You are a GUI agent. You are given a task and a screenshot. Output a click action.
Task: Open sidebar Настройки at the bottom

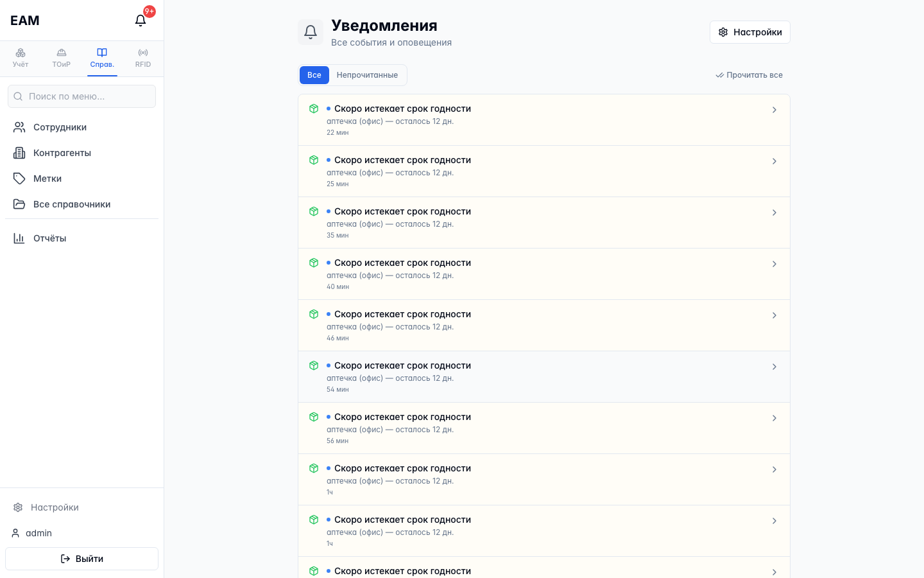point(81,507)
